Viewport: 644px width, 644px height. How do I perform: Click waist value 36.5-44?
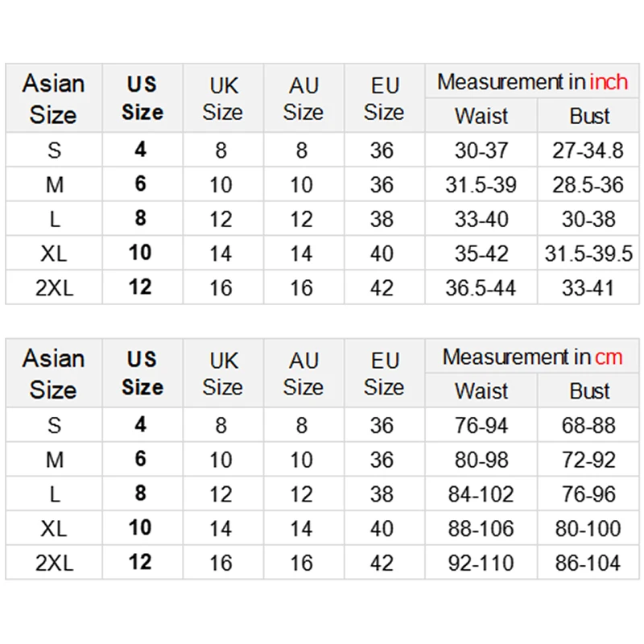point(481,288)
